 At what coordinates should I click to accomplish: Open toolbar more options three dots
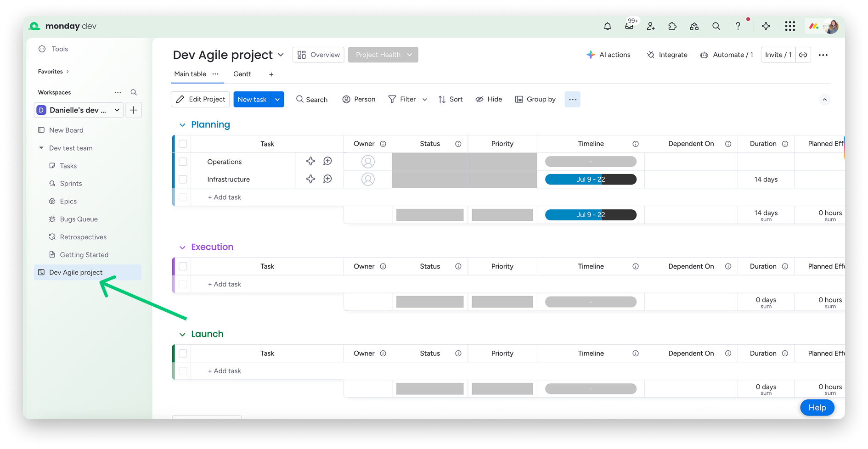pyautogui.click(x=572, y=99)
